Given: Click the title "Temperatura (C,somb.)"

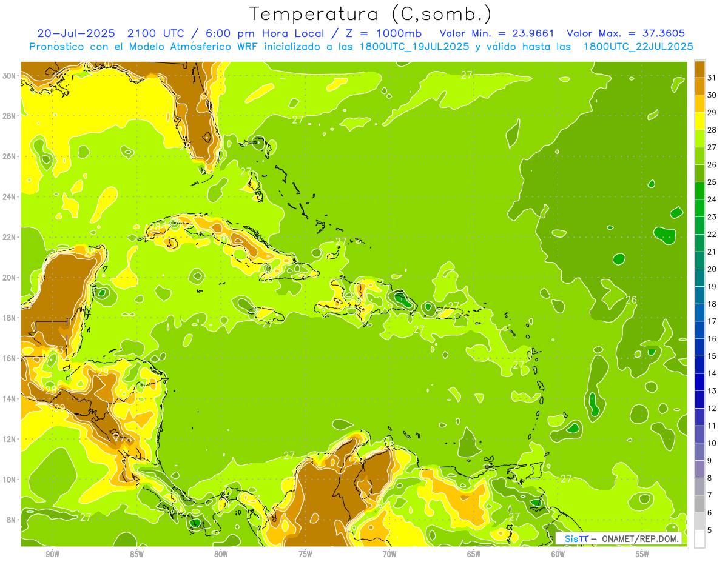Looking at the screenshot, I should click(371, 14).
